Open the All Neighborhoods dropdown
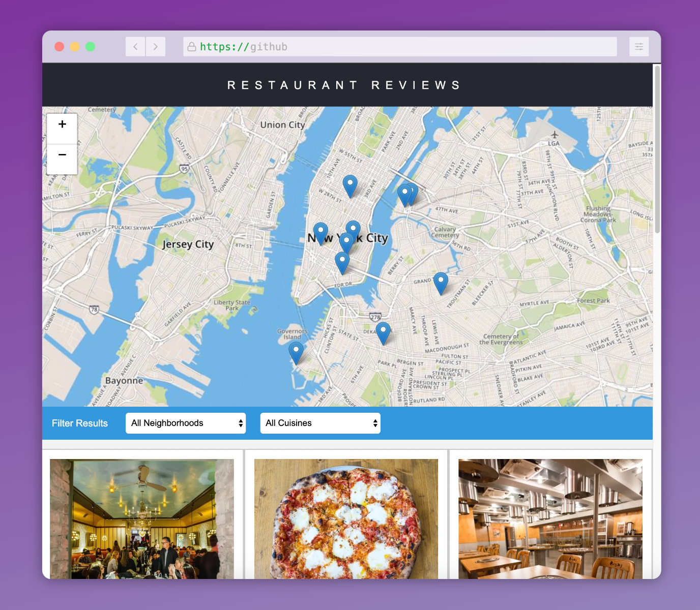 pyautogui.click(x=186, y=423)
